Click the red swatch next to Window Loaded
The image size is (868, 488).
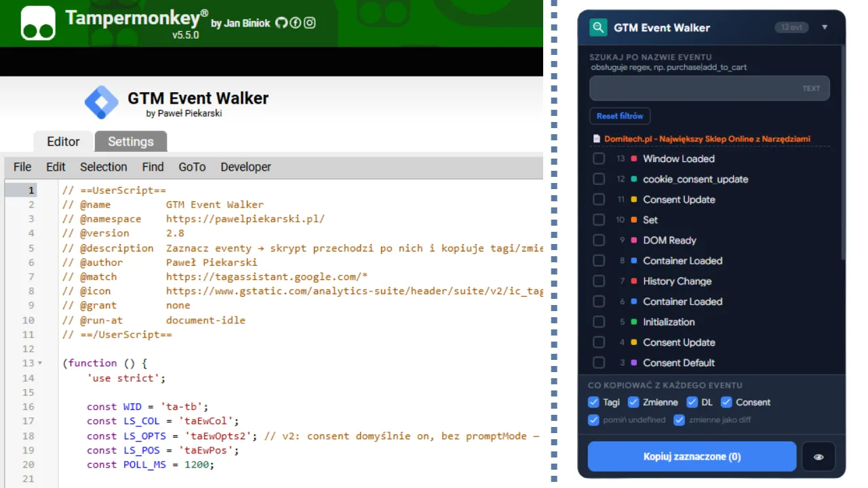click(x=634, y=159)
